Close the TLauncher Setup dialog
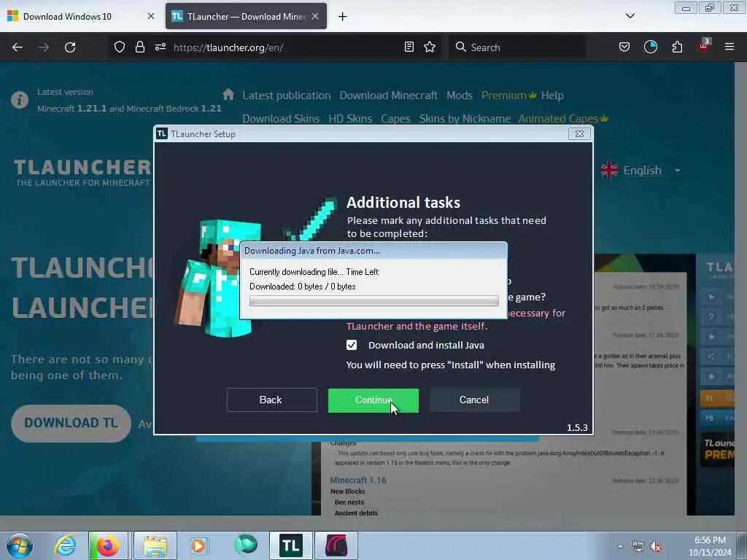 pos(579,134)
